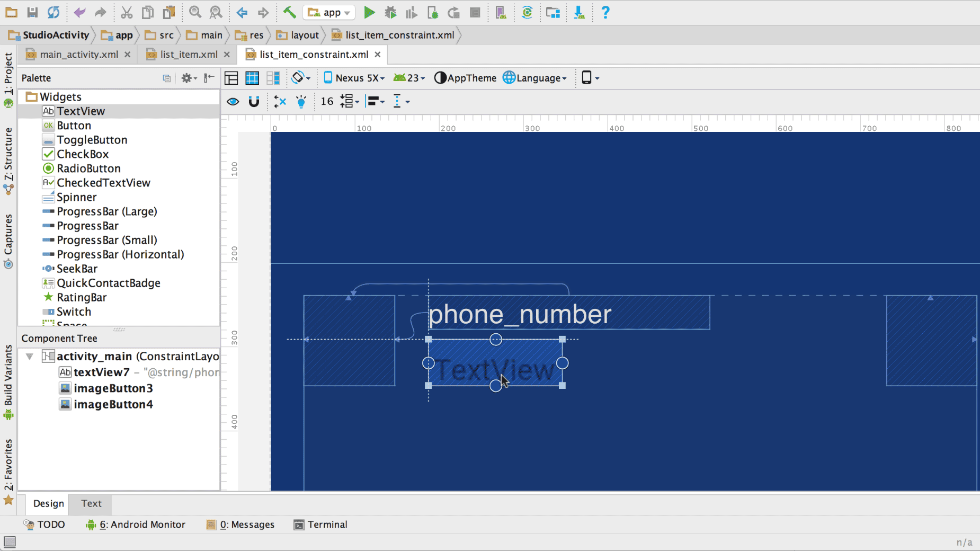This screenshot has width=980, height=551.
Task: Click the Make Project hammer icon
Action: pos(289,12)
